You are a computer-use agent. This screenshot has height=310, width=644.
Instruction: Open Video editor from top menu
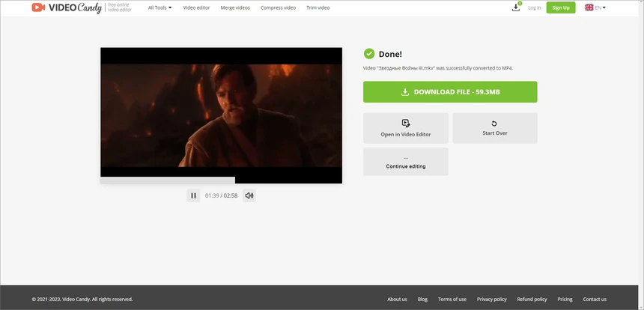196,7
